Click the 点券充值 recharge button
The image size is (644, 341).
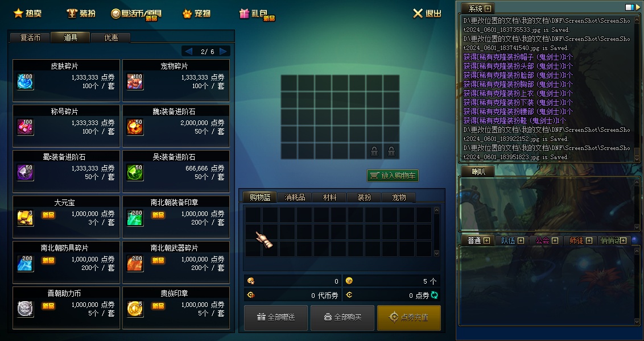(x=409, y=318)
